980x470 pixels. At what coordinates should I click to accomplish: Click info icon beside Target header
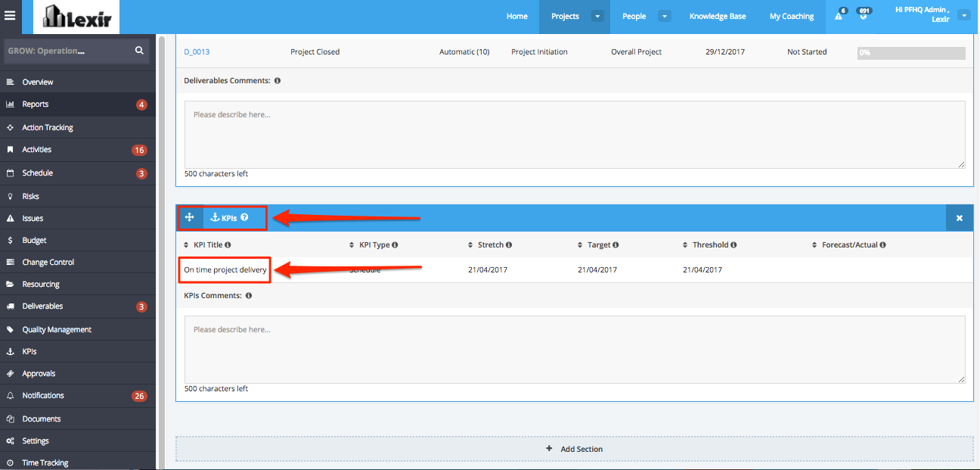[616, 245]
